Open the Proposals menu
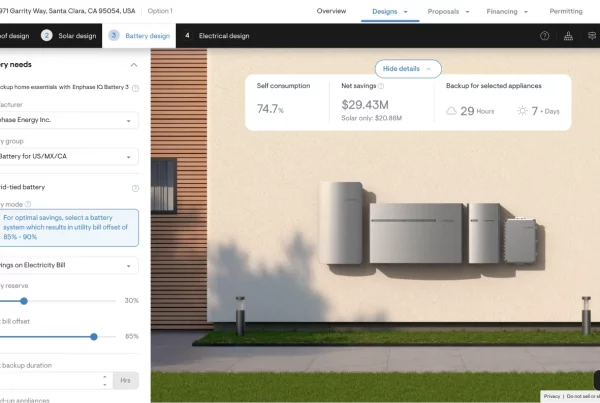The width and height of the screenshot is (600, 403). pyautogui.click(x=448, y=11)
